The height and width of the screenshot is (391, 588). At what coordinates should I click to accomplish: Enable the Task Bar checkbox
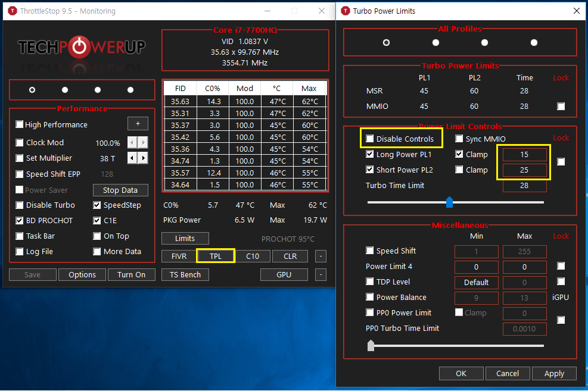[20, 236]
